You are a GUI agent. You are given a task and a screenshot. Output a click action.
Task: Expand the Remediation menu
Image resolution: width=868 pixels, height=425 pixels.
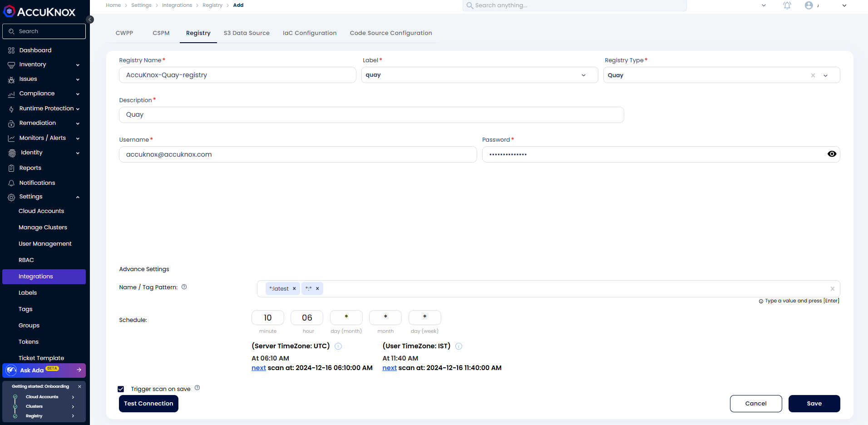[x=78, y=124]
